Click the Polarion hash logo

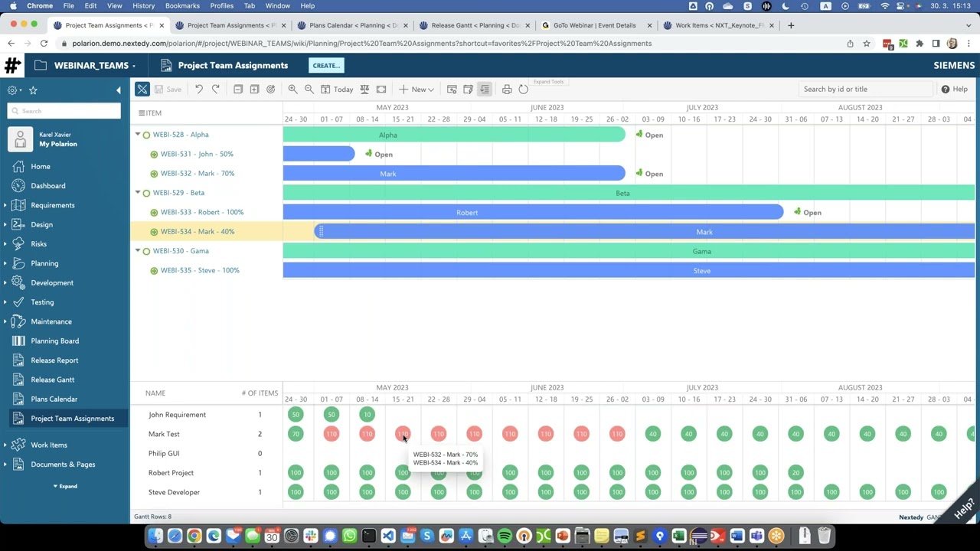pyautogui.click(x=12, y=66)
